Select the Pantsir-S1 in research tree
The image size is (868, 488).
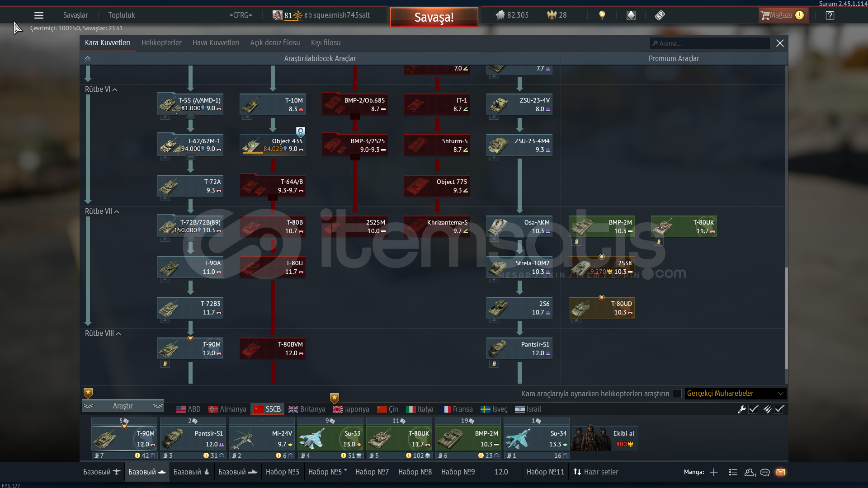(x=519, y=349)
